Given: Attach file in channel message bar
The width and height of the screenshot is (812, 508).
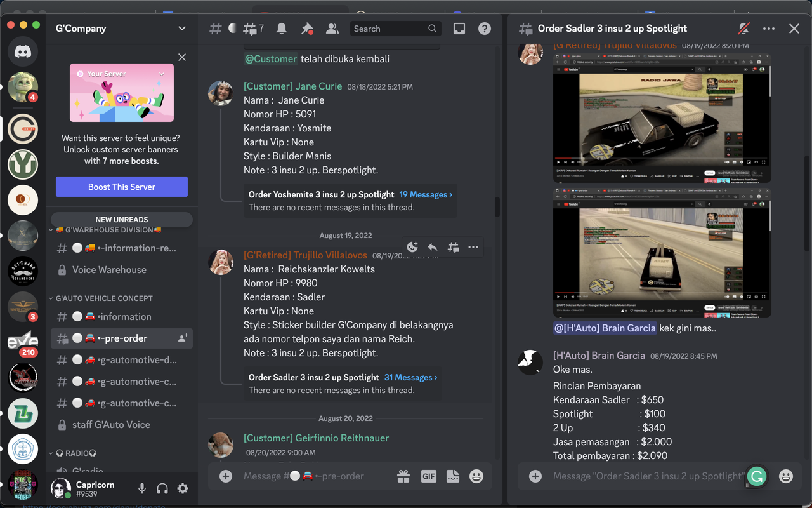Looking at the screenshot, I should (x=226, y=476).
